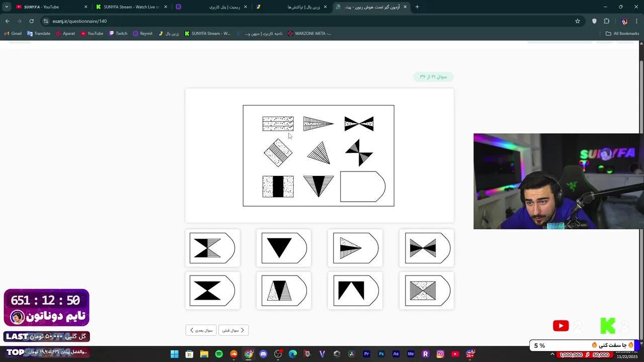Switch to the ریمیت پنل کاربری tab

(211, 7)
